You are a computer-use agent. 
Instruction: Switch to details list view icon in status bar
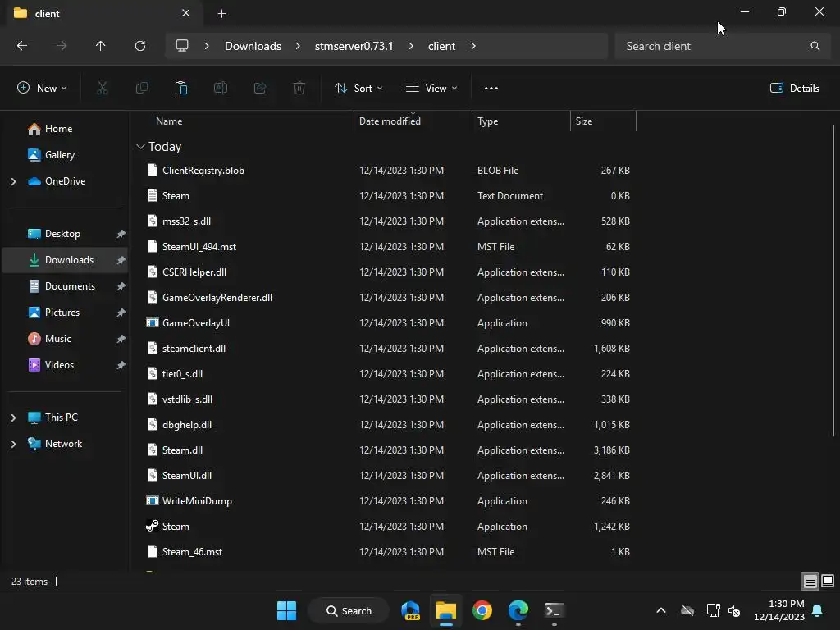tap(810, 581)
